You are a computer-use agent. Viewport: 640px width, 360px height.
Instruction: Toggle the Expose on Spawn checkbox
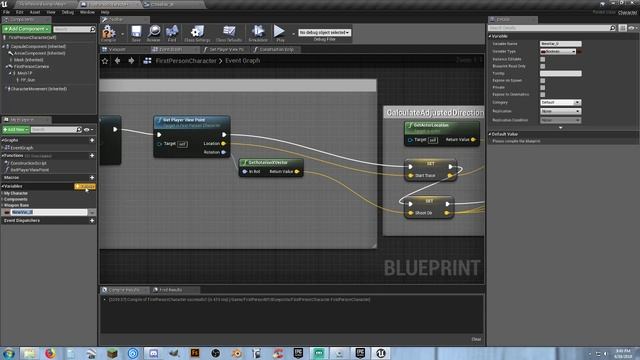point(542,80)
